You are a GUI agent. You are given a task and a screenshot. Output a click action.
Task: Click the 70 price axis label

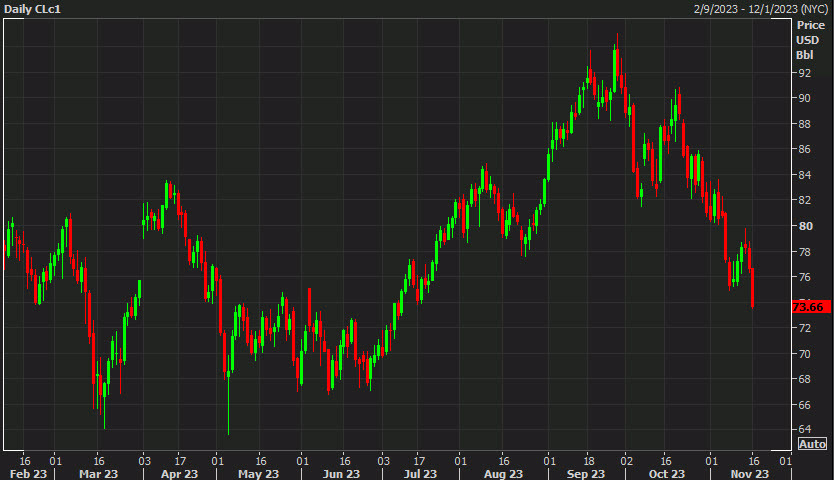click(x=804, y=354)
